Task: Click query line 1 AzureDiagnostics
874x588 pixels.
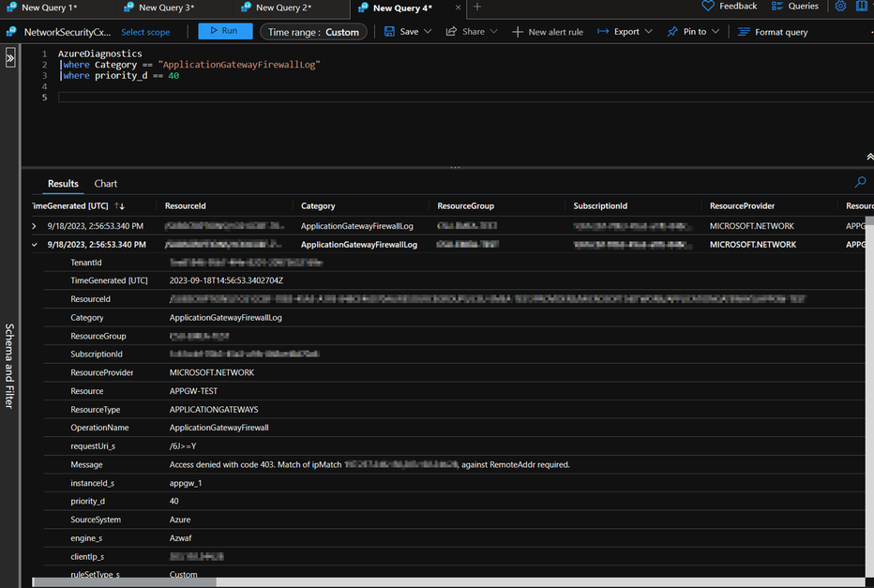Action: coord(99,54)
